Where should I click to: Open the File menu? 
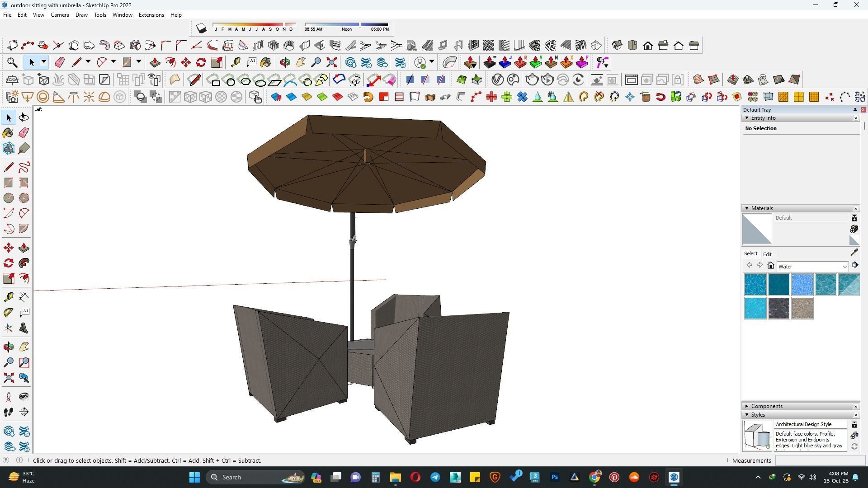pyautogui.click(x=7, y=15)
